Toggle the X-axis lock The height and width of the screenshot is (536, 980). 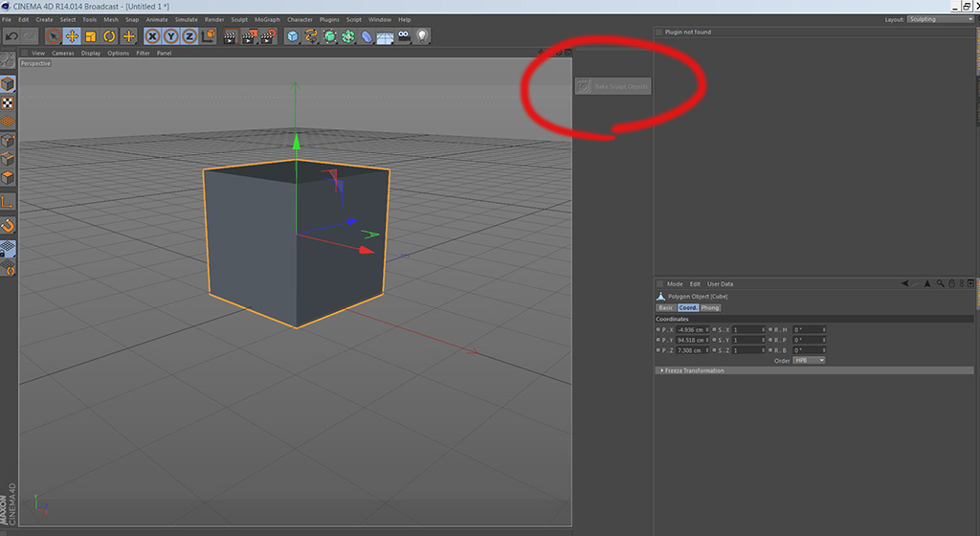(152, 36)
